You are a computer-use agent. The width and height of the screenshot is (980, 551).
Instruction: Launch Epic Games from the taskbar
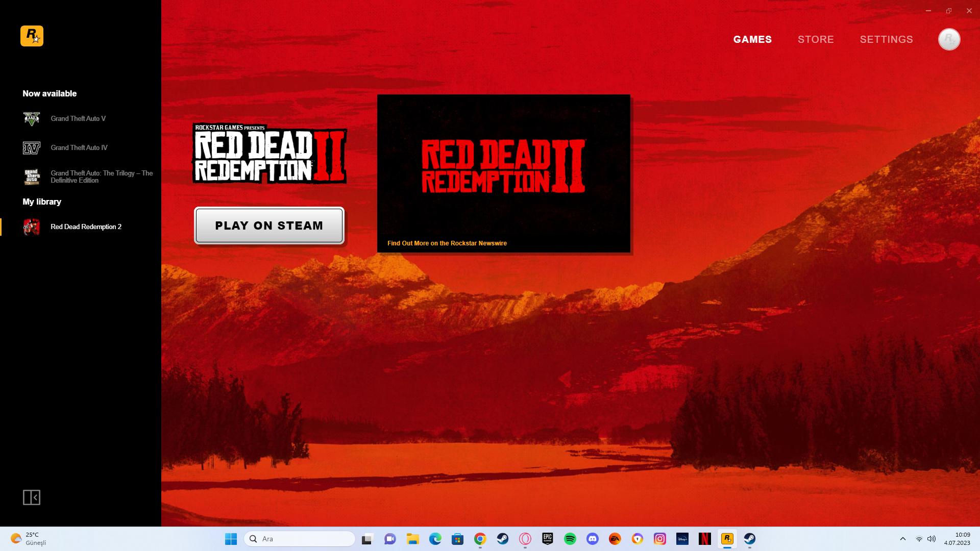pyautogui.click(x=548, y=538)
